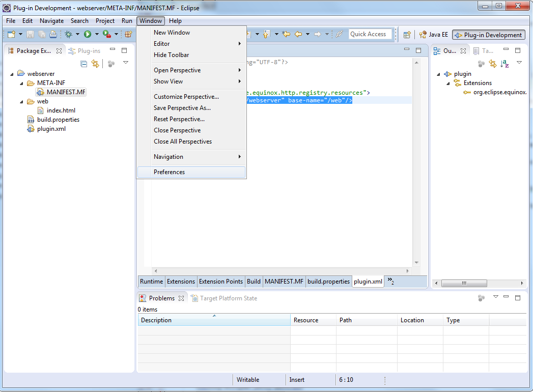Click the Forward navigation arrow icon
The image size is (533, 392).
(318, 34)
